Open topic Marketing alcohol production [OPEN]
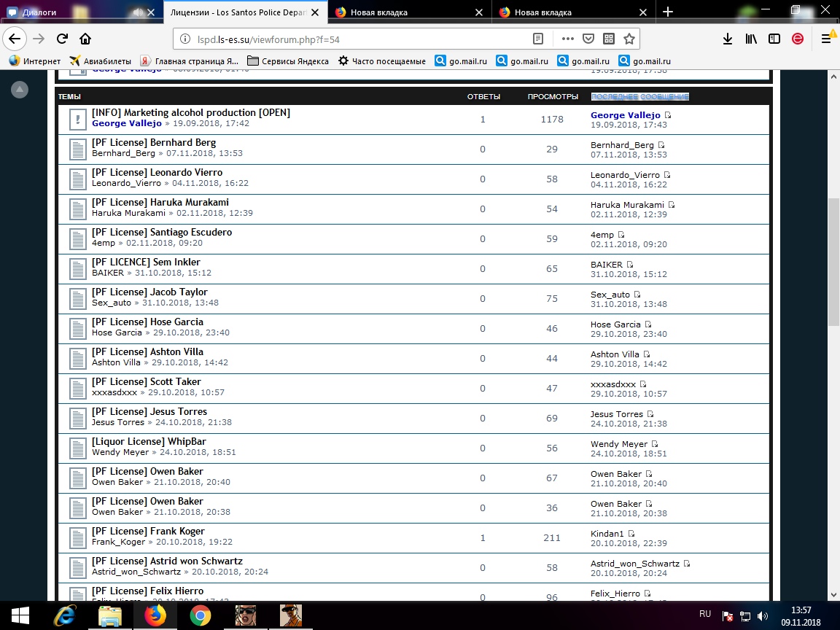 click(190, 112)
